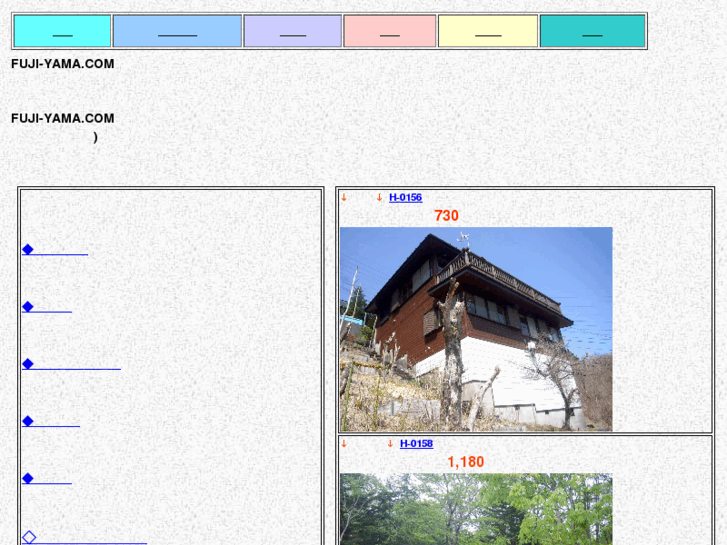View the green forest photo under H-0158

[476, 509]
